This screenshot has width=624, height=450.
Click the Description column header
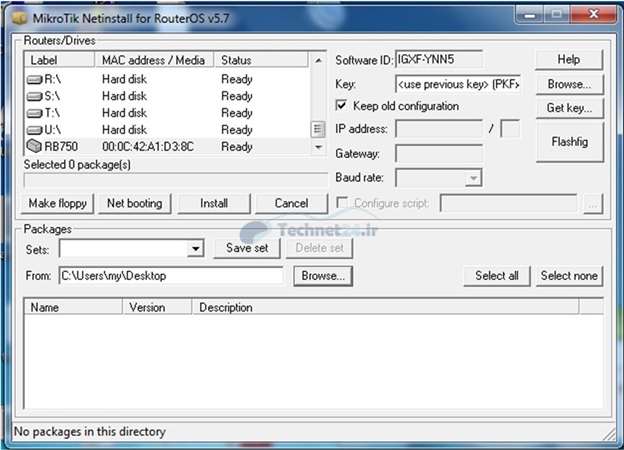click(x=385, y=307)
